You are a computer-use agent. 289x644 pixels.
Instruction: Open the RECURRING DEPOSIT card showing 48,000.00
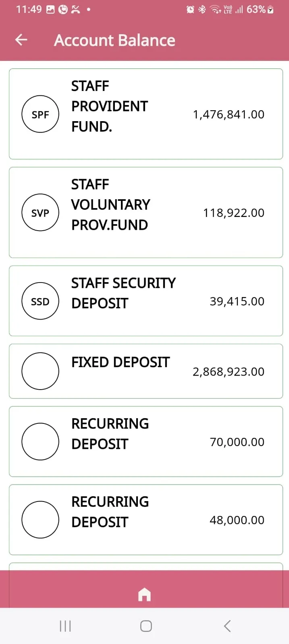[146, 520]
